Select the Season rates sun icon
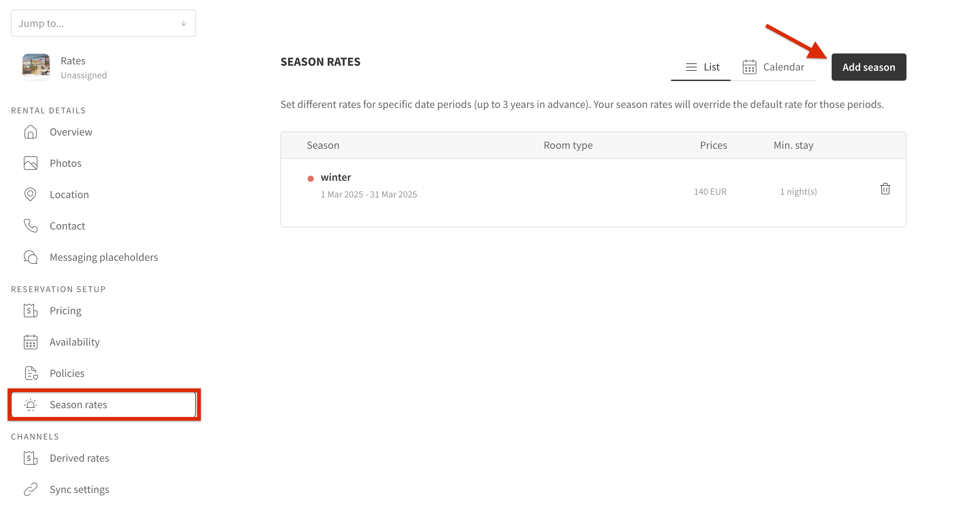980x510 pixels. click(30, 404)
